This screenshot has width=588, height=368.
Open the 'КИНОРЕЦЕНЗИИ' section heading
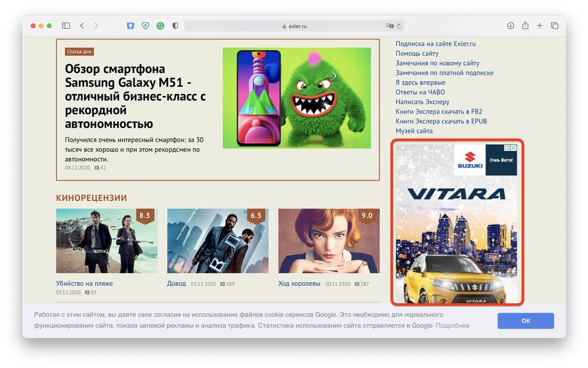[x=92, y=198]
